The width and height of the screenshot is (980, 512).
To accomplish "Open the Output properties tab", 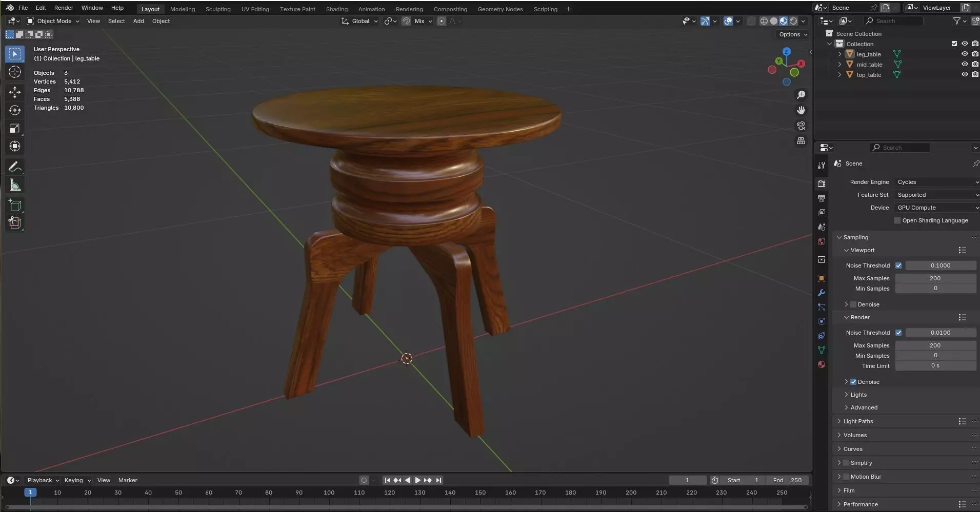I will tap(822, 198).
